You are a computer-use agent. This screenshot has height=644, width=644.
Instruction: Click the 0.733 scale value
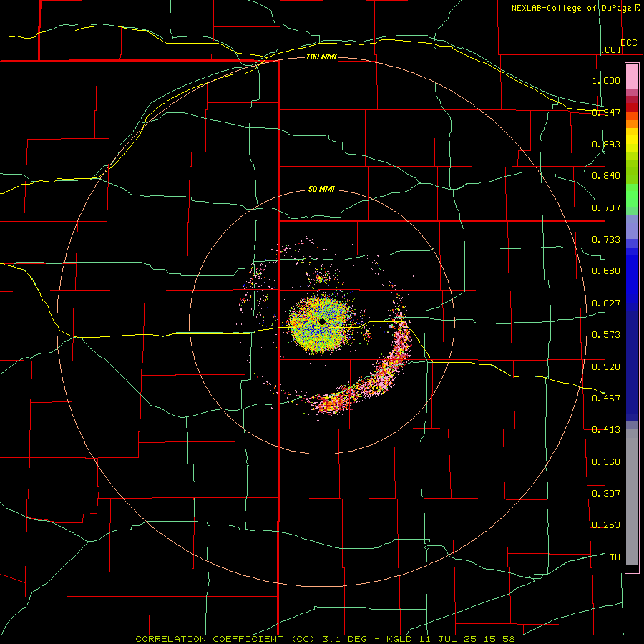click(x=606, y=239)
